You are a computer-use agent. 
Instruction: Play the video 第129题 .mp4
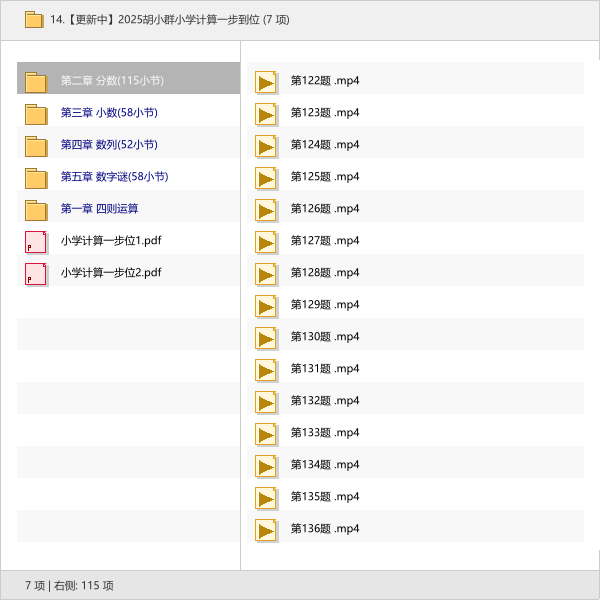[x=324, y=305]
